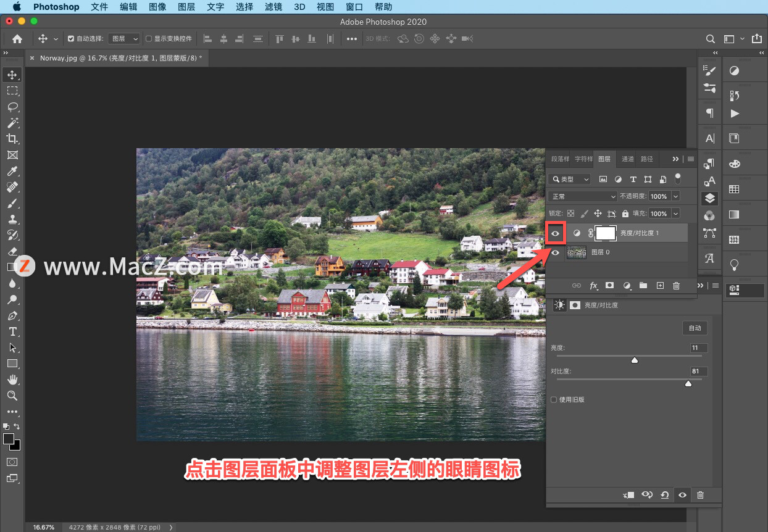768x532 pixels.
Task: Open the 文件 menu
Action: (x=99, y=7)
